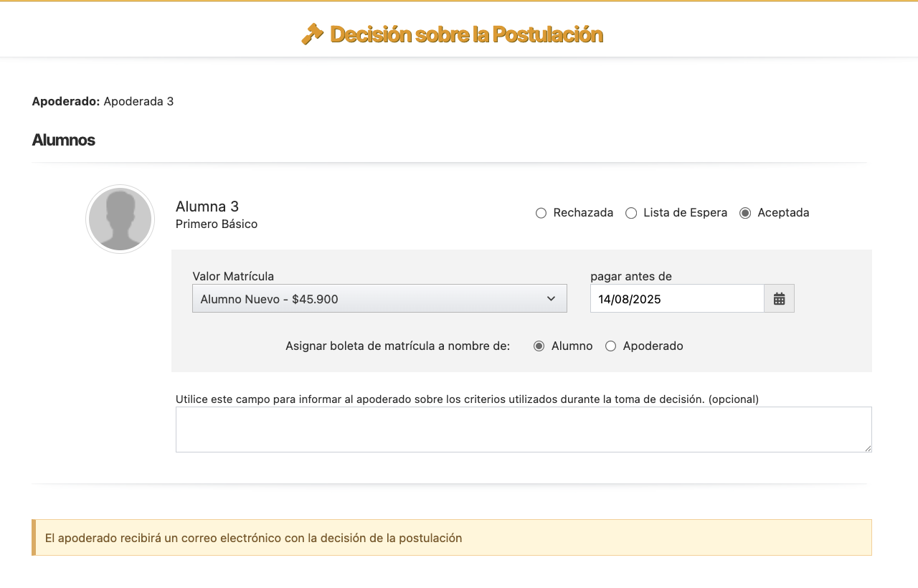Click the 'Decisión sobre la Postulación' title
The image size is (918, 588).
click(x=466, y=33)
